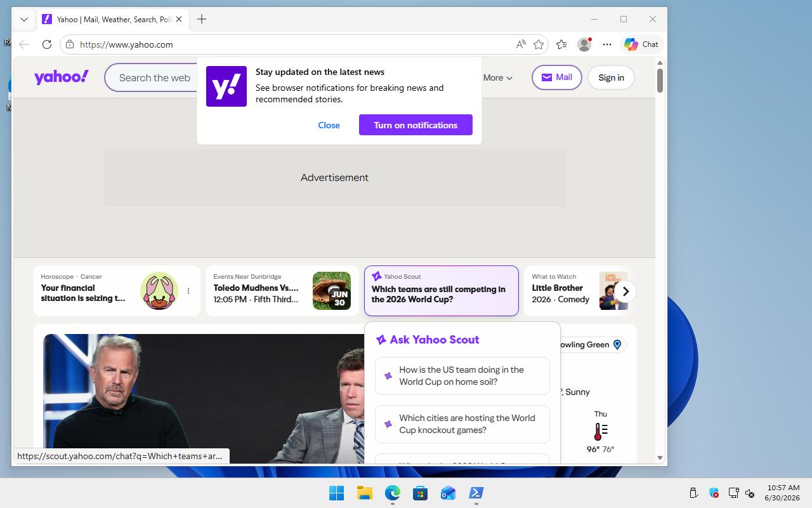Screen dimensions: 812x508
Task: Click the "96° 76°" temperature text
Action: pos(600,449)
